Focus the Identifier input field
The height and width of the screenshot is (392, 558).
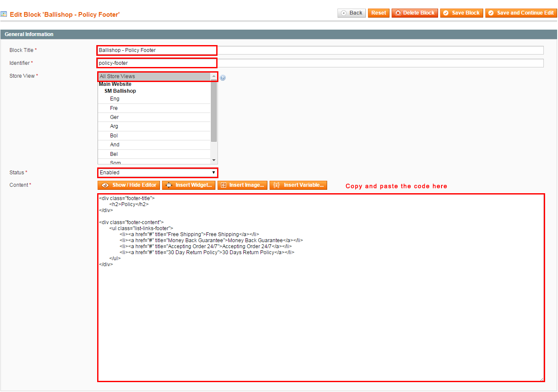pyautogui.click(x=320, y=63)
